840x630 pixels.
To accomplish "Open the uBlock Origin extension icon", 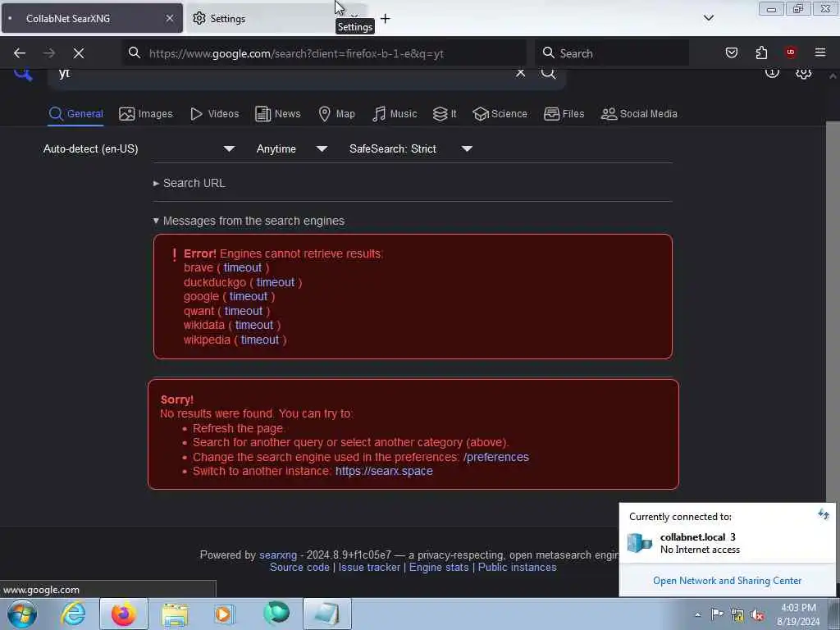I will (x=790, y=52).
